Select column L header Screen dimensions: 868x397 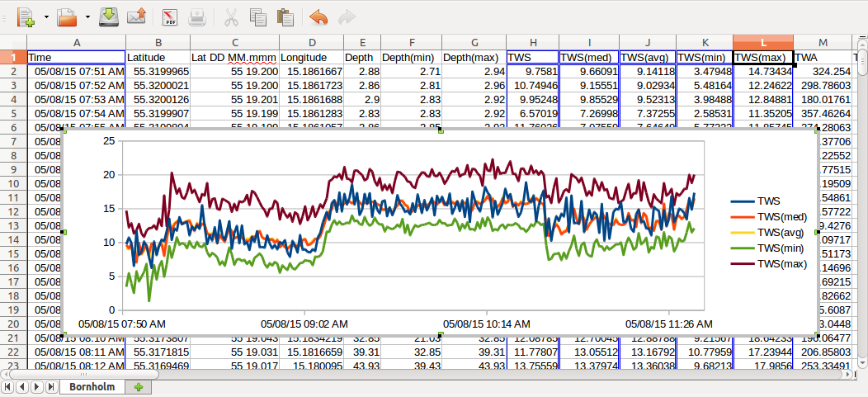pos(762,42)
